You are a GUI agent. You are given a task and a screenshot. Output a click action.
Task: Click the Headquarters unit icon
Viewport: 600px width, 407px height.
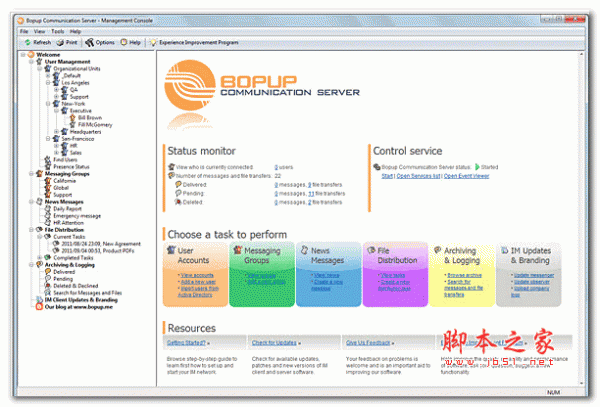click(65, 132)
